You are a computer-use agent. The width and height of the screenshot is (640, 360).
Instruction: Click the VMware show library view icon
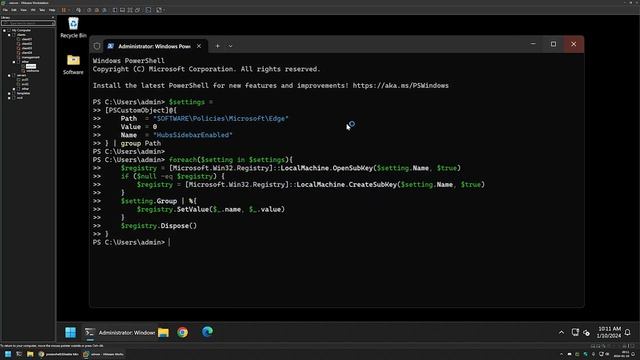tap(115, 10)
